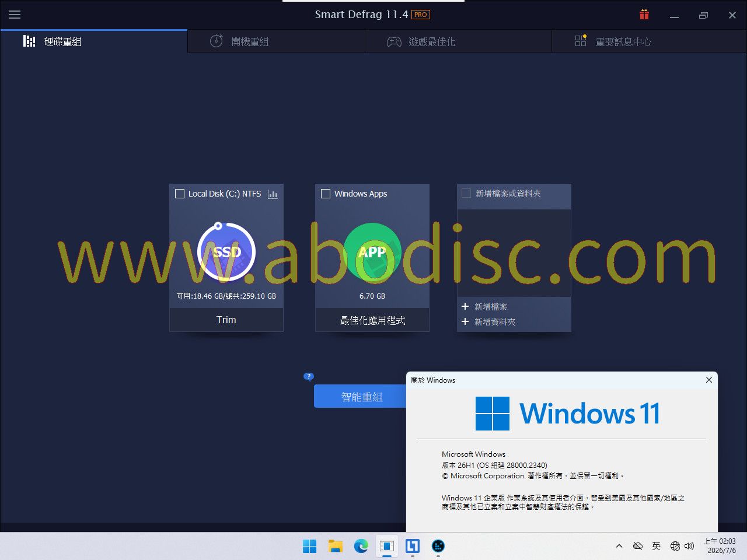Tick the 新增檔案或資料夾 checkbox

click(466, 193)
